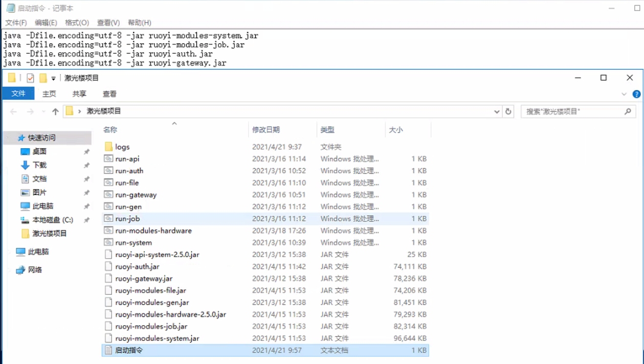
Task: Go back with the back arrow
Action: click(x=14, y=111)
